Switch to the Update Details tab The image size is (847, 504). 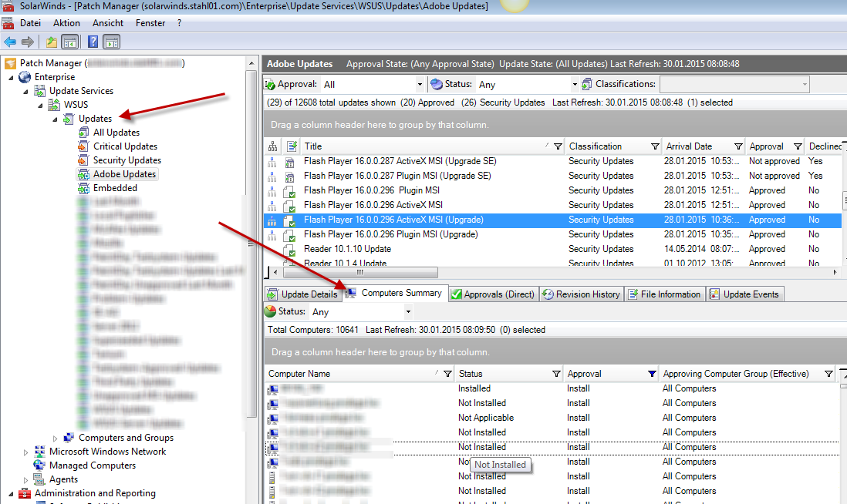coord(302,294)
